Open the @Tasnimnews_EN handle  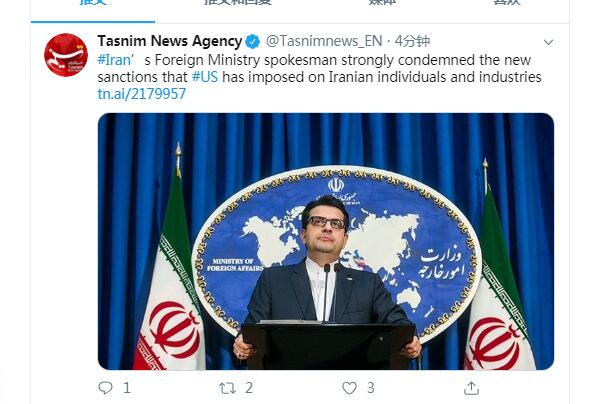pyautogui.click(x=324, y=41)
